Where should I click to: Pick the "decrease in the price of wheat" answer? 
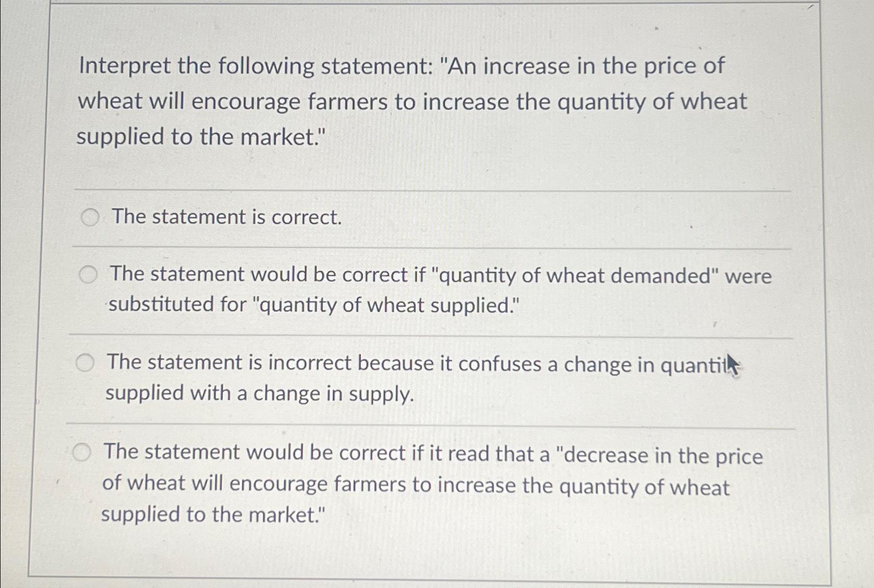(x=83, y=452)
